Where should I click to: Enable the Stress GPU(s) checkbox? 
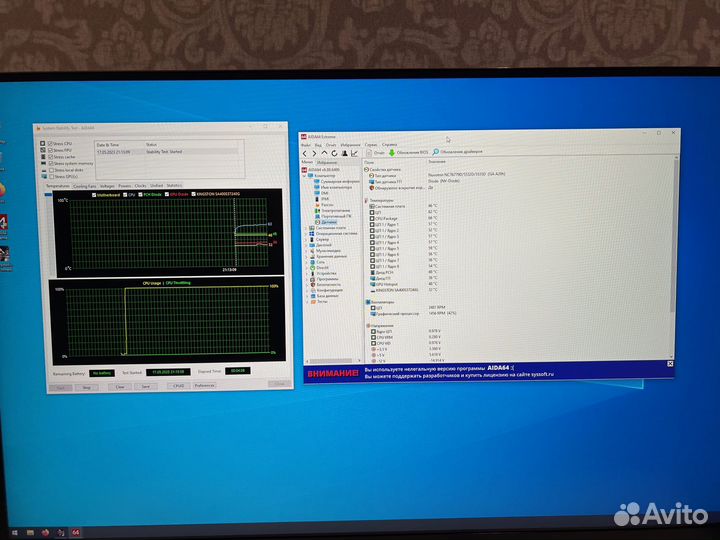[x=51, y=176]
